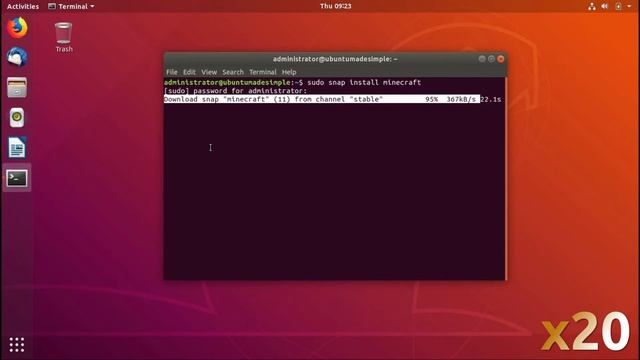Open the Search menu
The image size is (640, 360).
click(233, 72)
